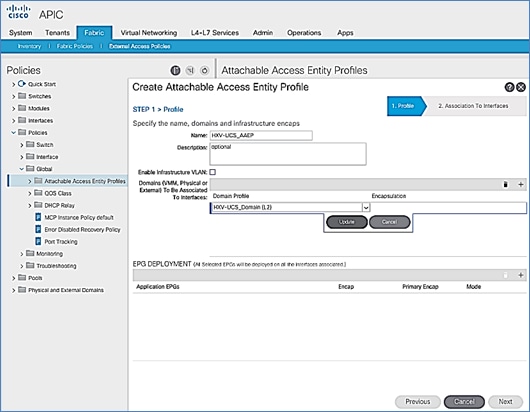Open Error Disabled Recovery Policy

click(x=82, y=229)
